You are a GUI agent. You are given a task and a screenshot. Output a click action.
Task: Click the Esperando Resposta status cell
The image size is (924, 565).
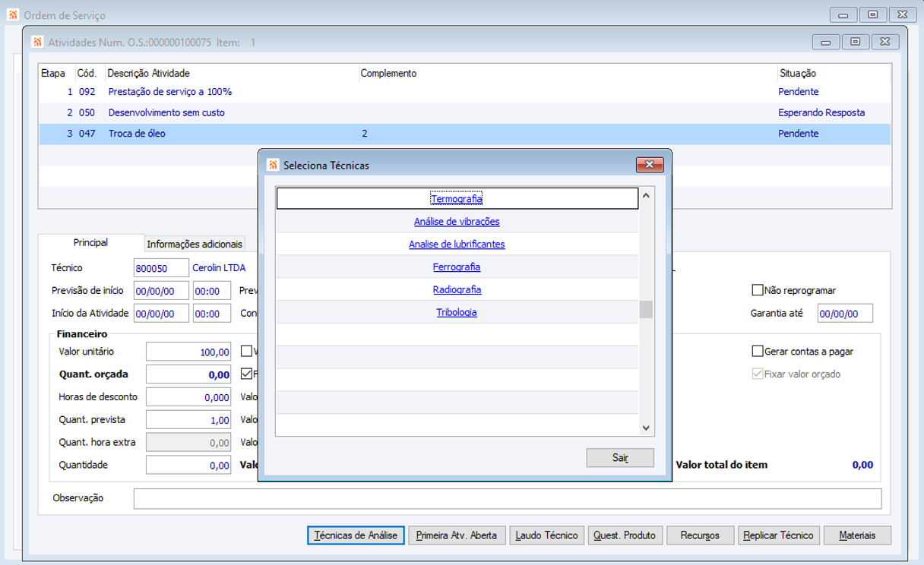[821, 112]
